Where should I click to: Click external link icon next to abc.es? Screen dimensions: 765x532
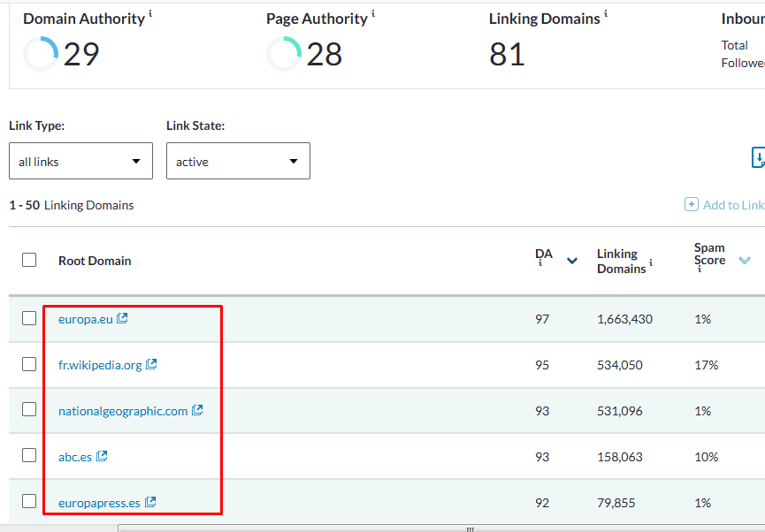tap(102, 456)
